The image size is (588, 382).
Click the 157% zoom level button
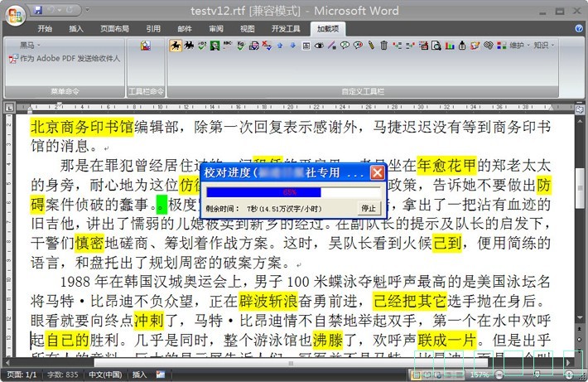480,375
